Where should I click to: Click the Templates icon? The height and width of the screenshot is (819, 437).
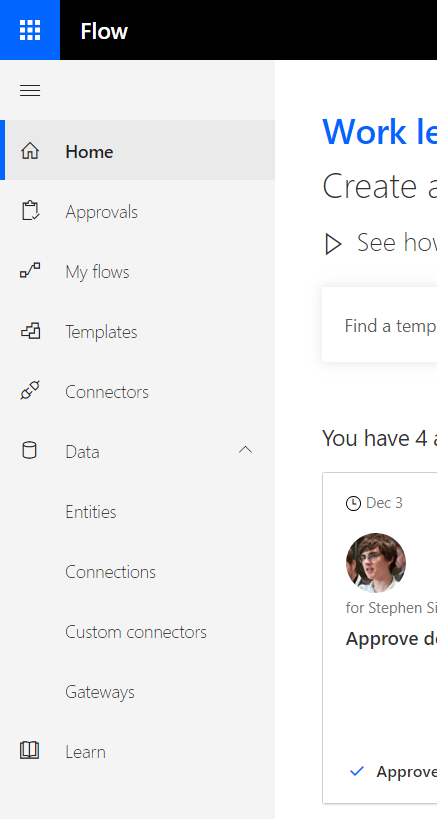pos(30,331)
